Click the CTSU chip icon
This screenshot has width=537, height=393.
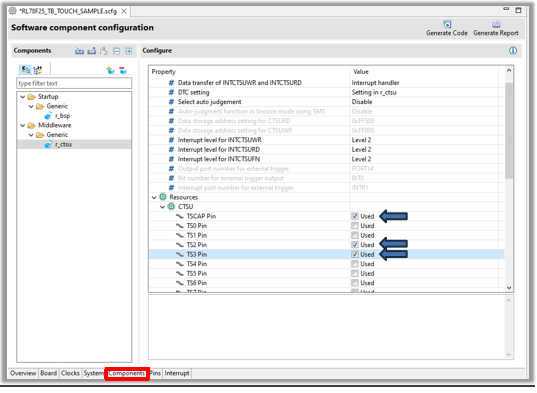point(171,207)
